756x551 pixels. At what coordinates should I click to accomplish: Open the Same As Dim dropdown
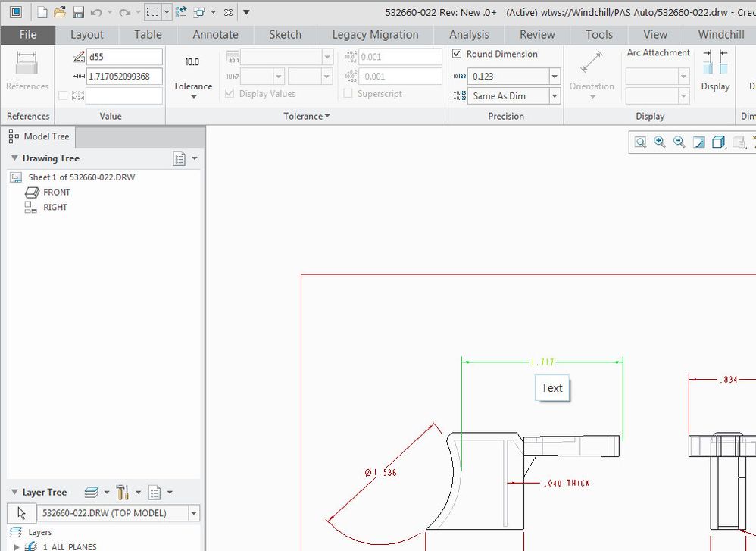[555, 96]
